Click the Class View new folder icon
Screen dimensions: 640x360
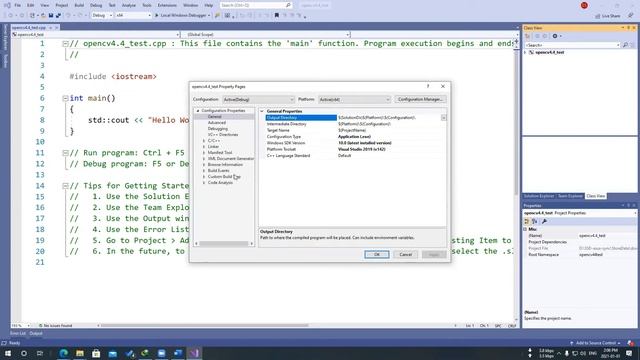point(527,36)
